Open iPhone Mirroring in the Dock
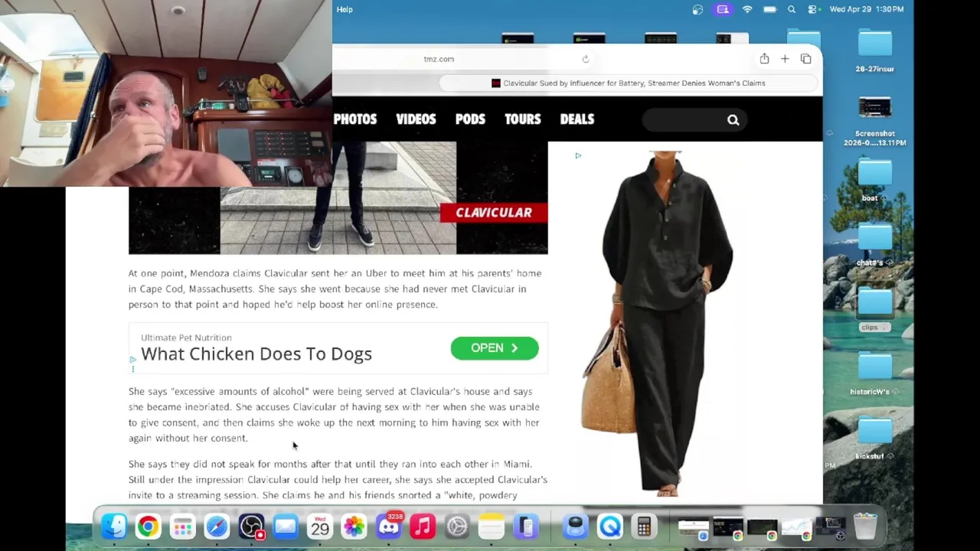Image resolution: width=980 pixels, height=551 pixels. (526, 527)
